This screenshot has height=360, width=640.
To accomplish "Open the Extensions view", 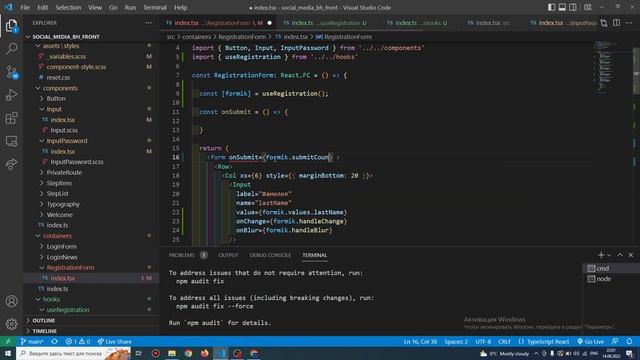I will [11, 118].
